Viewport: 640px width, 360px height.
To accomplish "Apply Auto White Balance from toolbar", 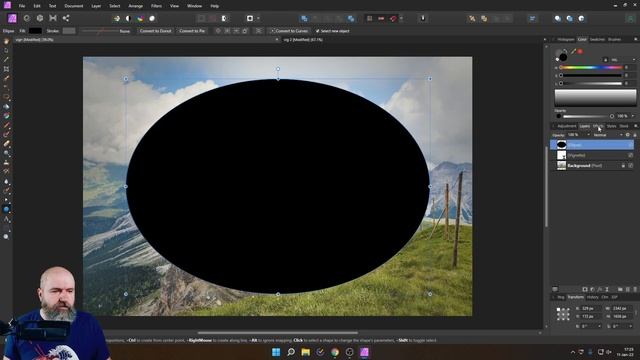I will 152,18.
